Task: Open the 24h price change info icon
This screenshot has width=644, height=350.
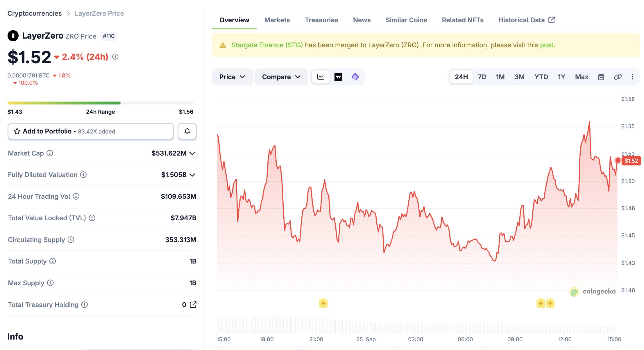Action: tap(115, 57)
